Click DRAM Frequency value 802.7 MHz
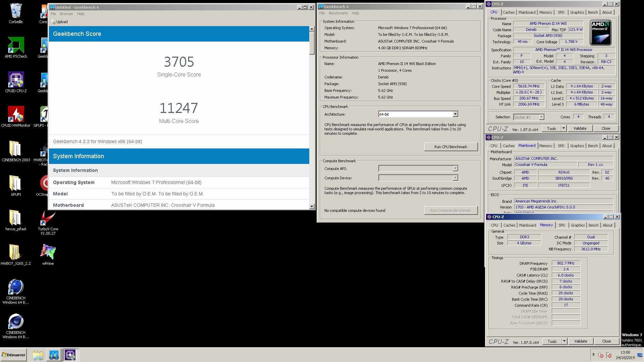The height and width of the screenshot is (362, 644). click(x=566, y=263)
